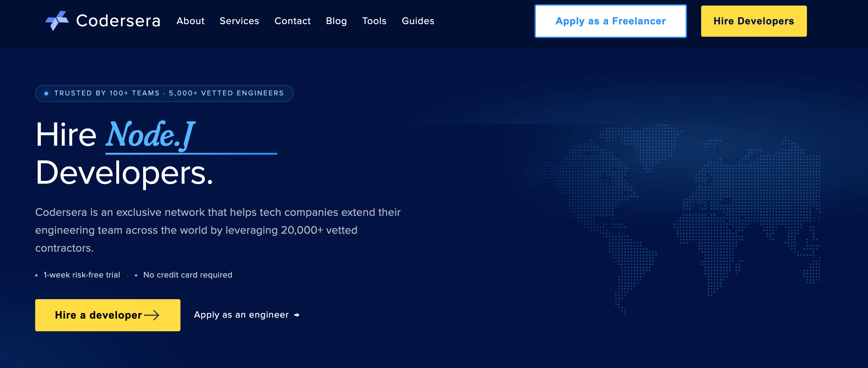The image size is (868, 368).
Task: Click the Codersera description paragraph
Action: pyautogui.click(x=218, y=230)
